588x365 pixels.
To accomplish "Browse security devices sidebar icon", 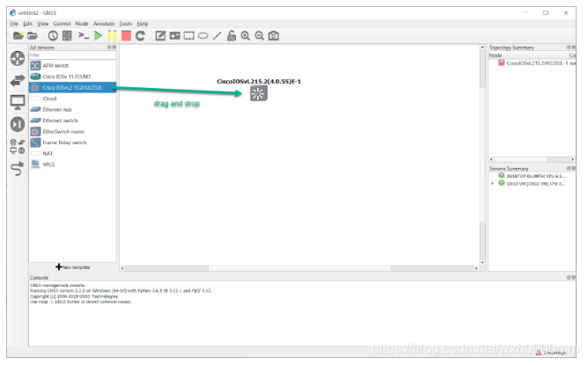I will click(18, 124).
